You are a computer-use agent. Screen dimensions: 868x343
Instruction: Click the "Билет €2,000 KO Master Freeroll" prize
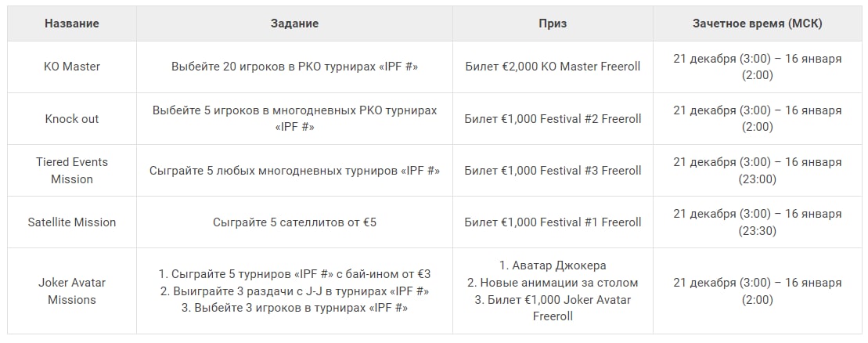click(x=553, y=67)
